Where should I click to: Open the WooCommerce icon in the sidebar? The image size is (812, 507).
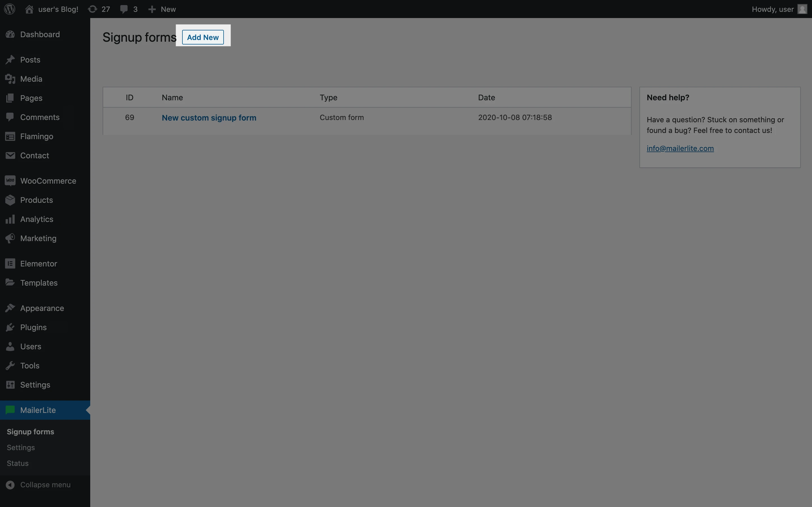(10, 181)
